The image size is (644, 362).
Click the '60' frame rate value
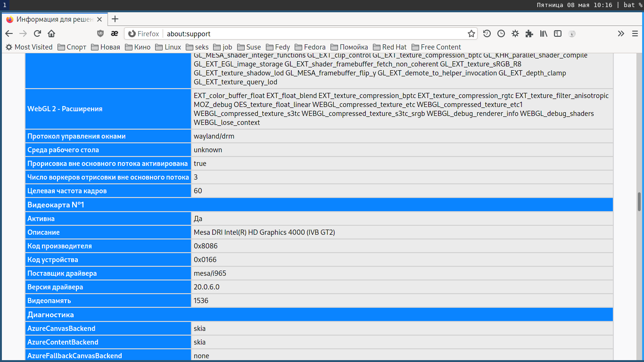click(x=198, y=191)
